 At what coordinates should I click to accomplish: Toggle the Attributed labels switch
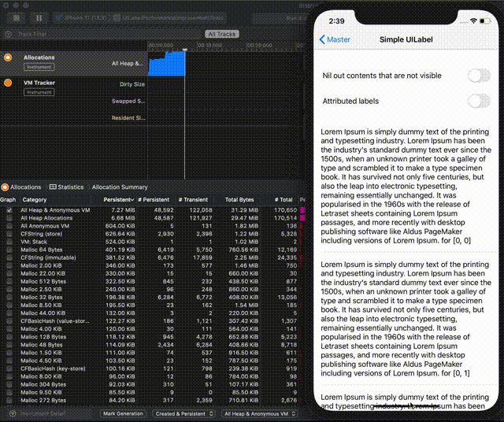(x=479, y=102)
